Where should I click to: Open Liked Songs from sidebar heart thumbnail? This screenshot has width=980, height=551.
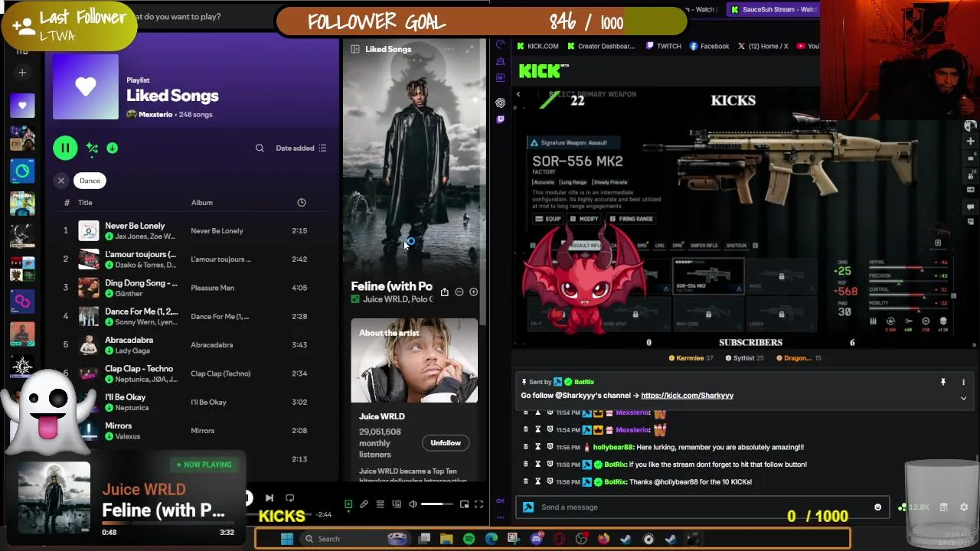pyautogui.click(x=22, y=106)
